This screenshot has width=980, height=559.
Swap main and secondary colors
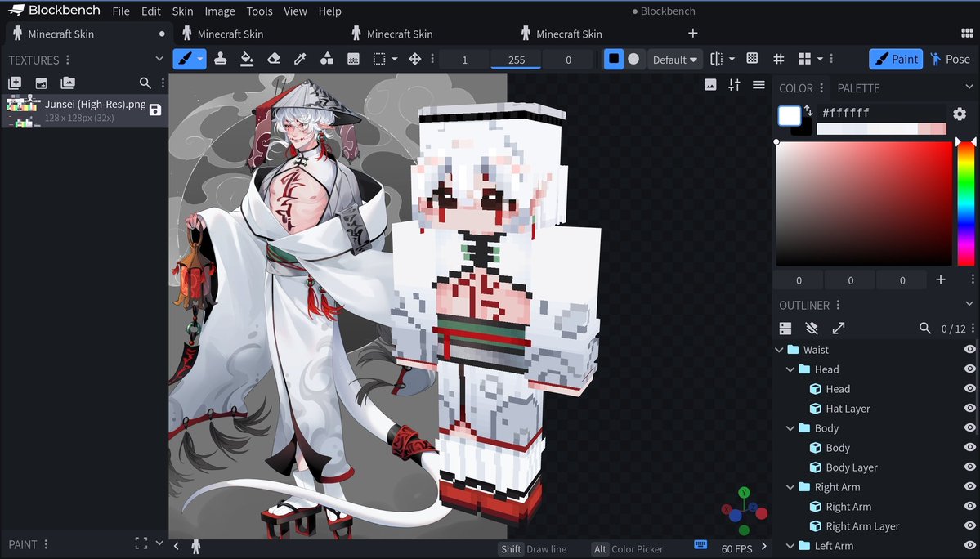(808, 110)
